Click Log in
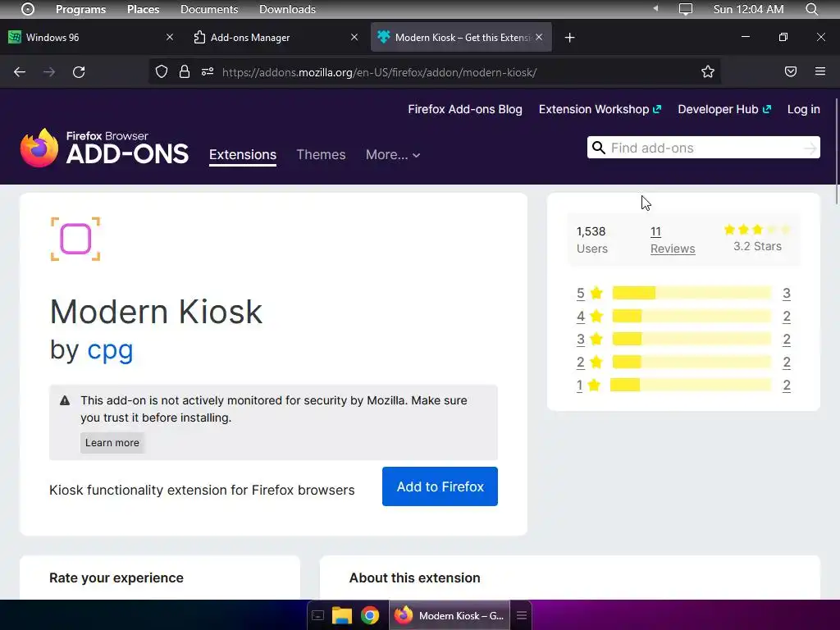This screenshot has height=630, width=840. pyautogui.click(x=804, y=109)
